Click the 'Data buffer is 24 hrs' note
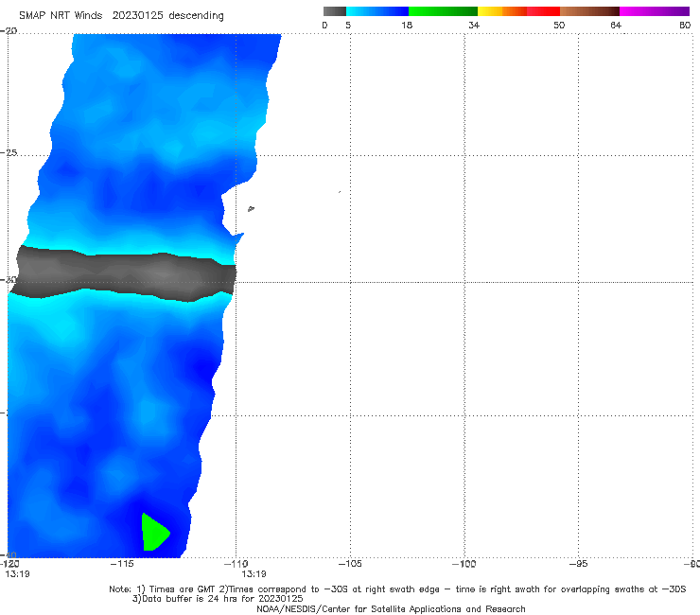The height and width of the screenshot is (615, 700). [x=218, y=599]
